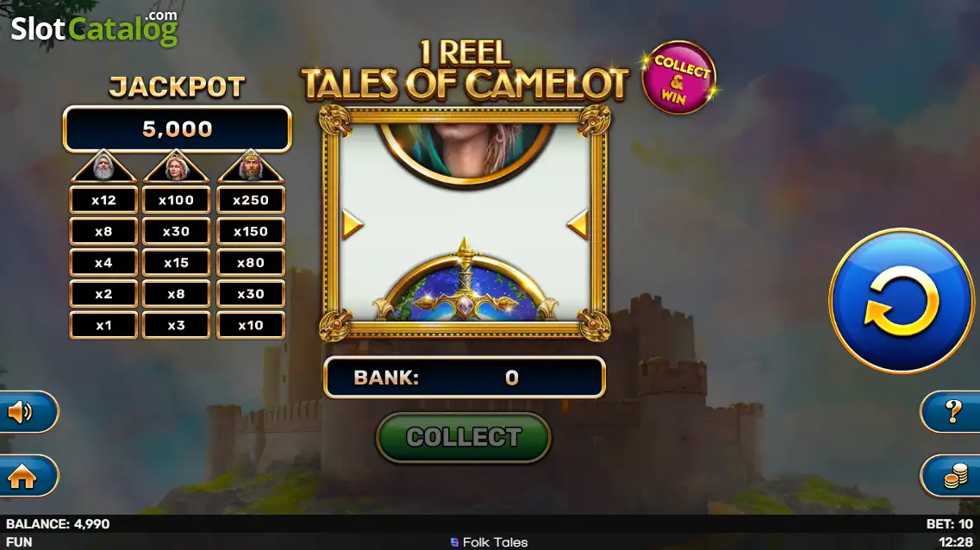Click the left golden reel arrow

point(353,224)
